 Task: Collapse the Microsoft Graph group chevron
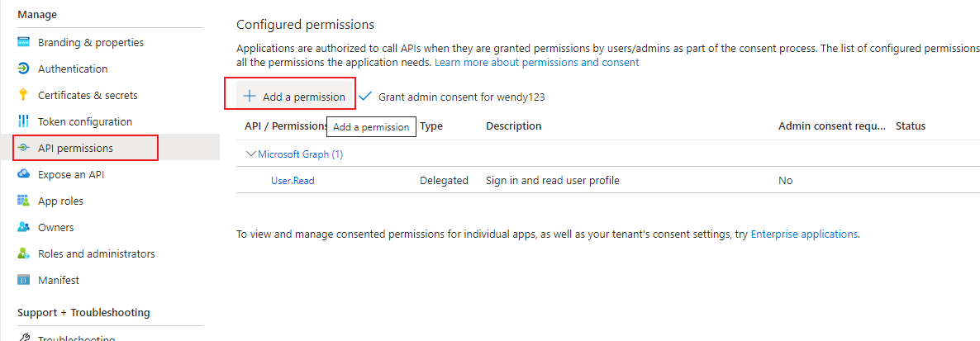click(251, 154)
